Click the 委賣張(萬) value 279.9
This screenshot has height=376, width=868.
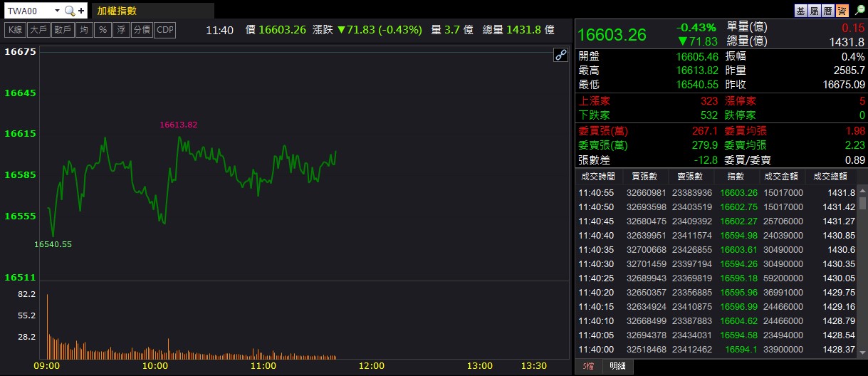coord(705,145)
